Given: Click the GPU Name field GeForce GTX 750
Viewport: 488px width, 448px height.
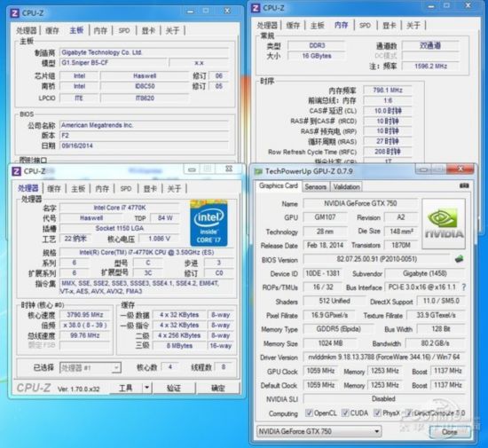Looking at the screenshot, I should coord(360,203).
